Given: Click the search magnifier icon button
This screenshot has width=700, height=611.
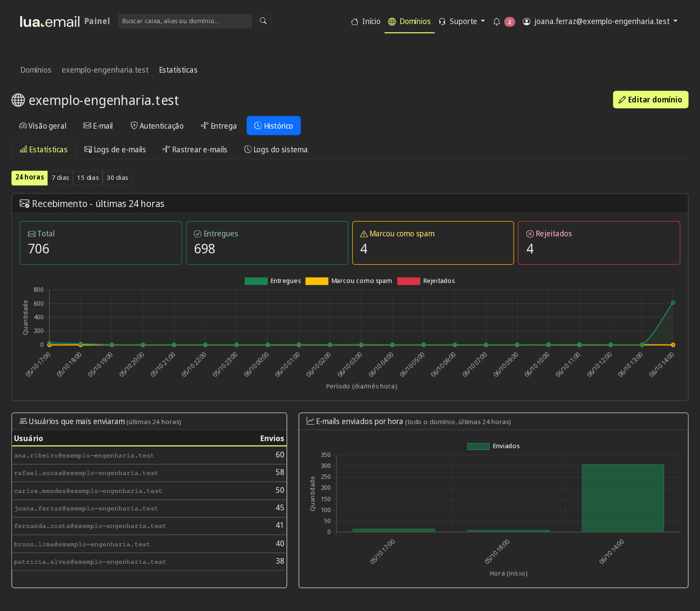Looking at the screenshot, I should pyautogui.click(x=263, y=21).
